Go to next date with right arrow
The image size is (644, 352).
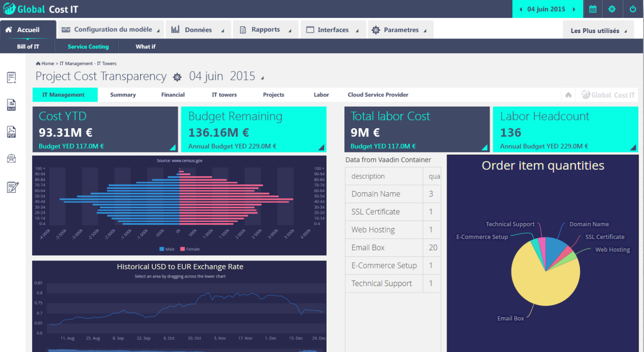tap(574, 9)
